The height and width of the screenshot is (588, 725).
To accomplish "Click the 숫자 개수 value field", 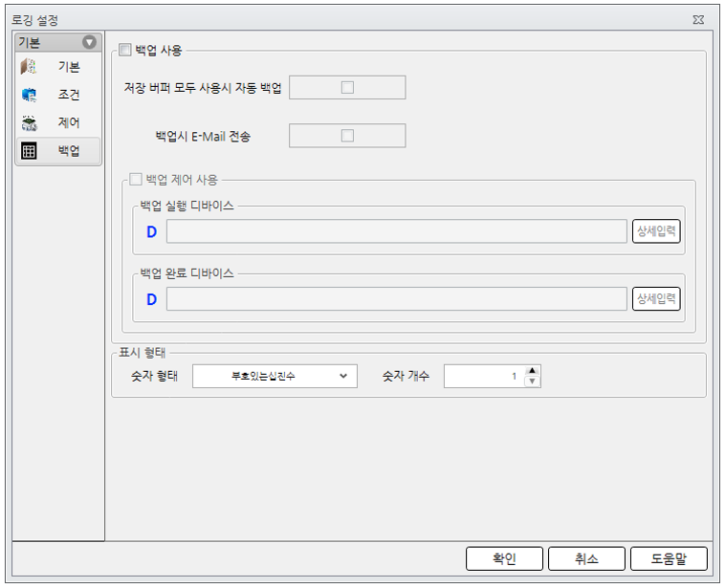I will tap(484, 376).
